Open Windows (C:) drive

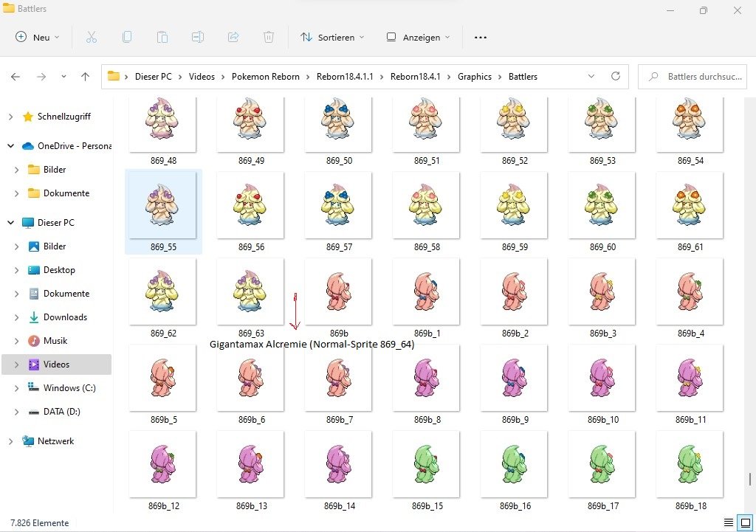[69, 388]
